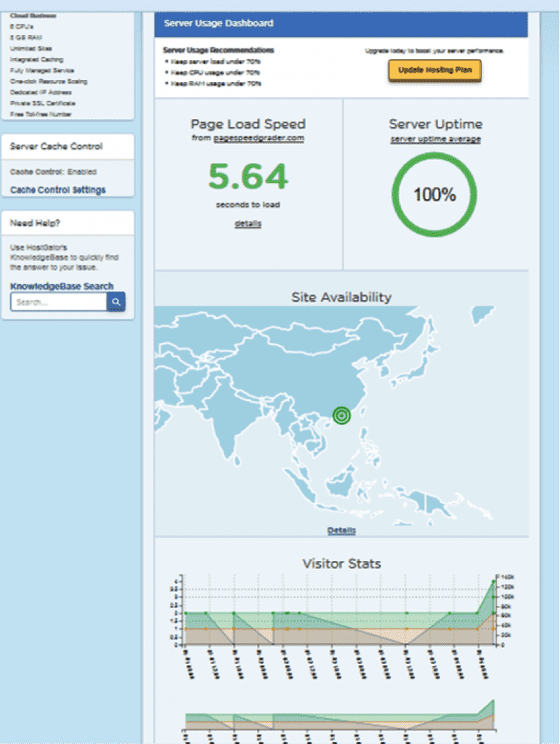560x744 pixels.
Task: Click the Site Availability heading
Action: coord(341,296)
